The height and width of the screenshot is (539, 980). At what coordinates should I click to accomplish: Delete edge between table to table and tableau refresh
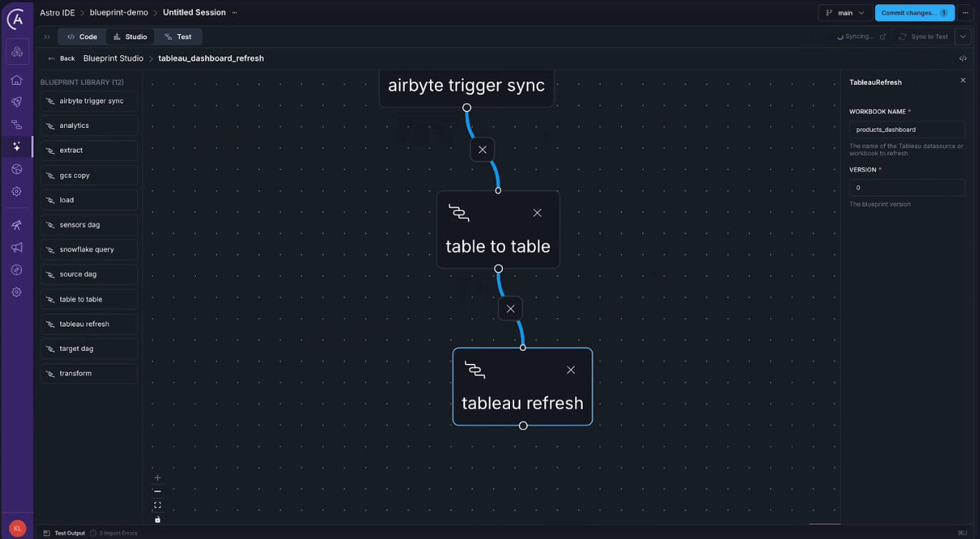point(510,309)
